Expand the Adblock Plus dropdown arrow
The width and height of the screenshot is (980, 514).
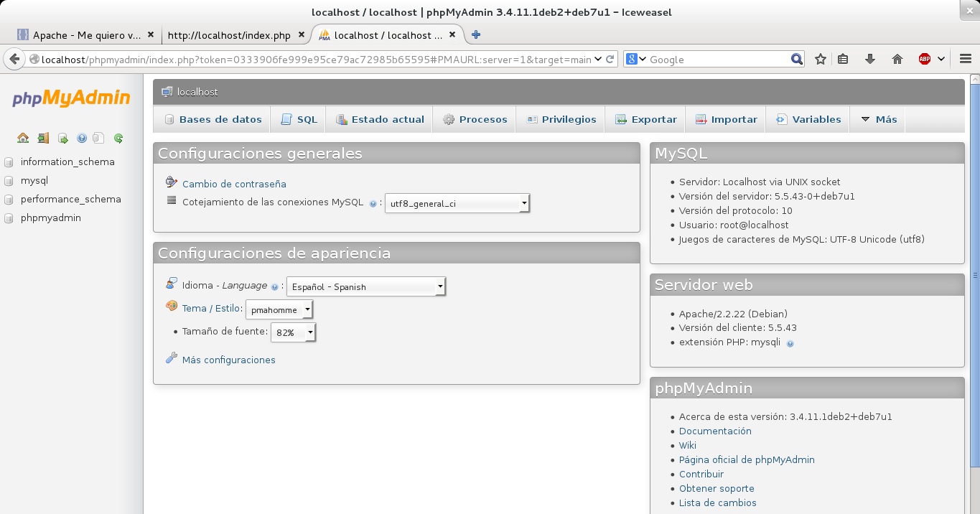[941, 60]
